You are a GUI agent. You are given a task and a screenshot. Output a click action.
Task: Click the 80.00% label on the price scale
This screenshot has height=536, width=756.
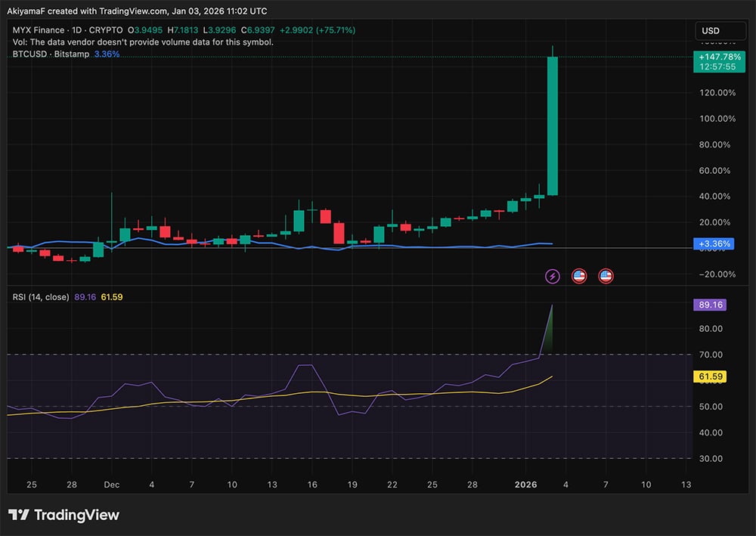tap(714, 144)
